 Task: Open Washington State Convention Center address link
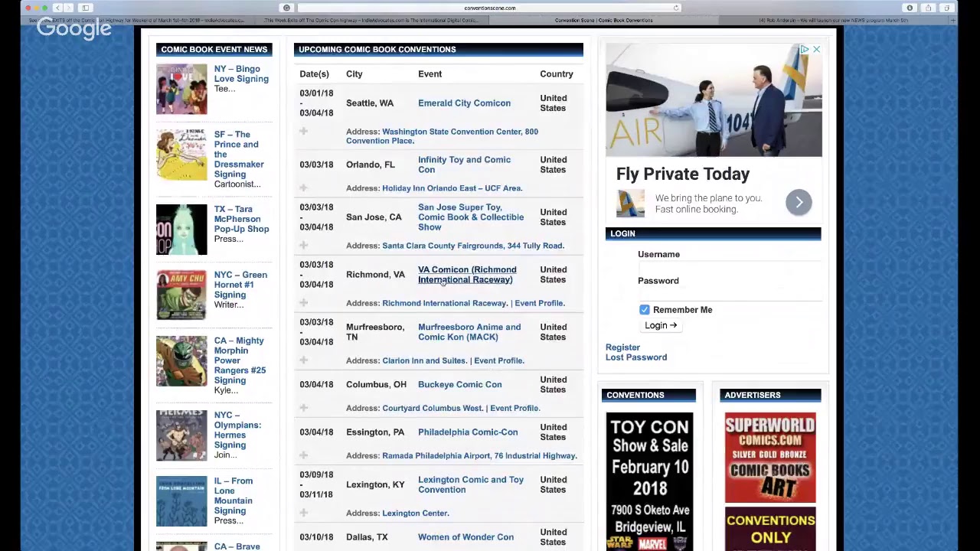442,136
